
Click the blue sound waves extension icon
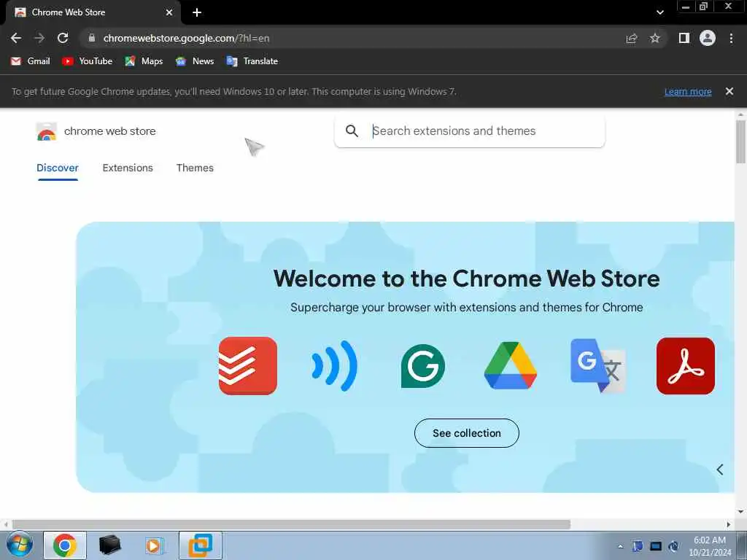334,366
